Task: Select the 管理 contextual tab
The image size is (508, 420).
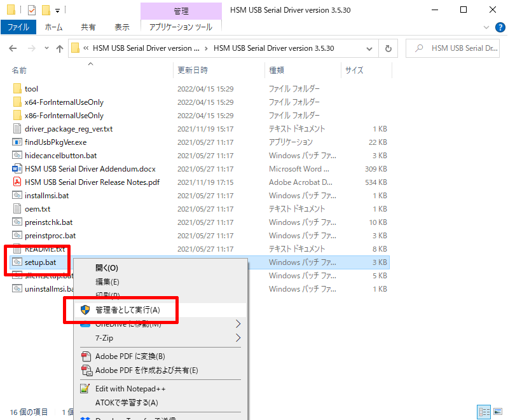Action: point(181,11)
